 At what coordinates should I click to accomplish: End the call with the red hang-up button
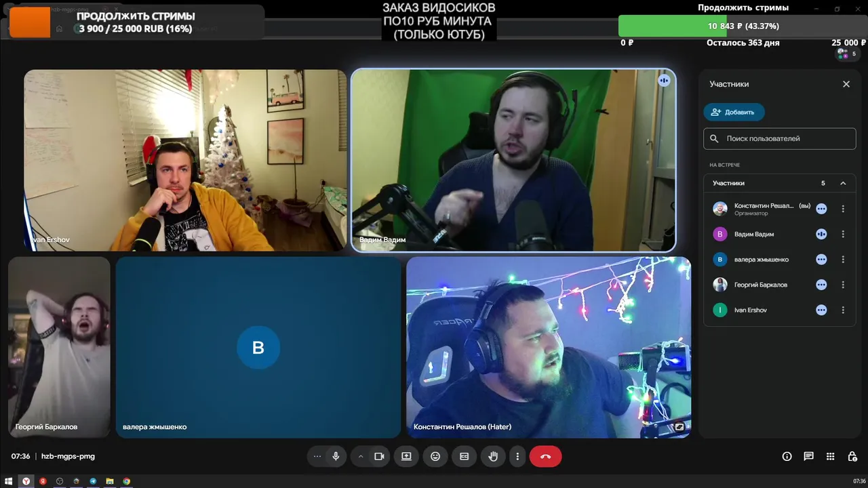(546, 456)
